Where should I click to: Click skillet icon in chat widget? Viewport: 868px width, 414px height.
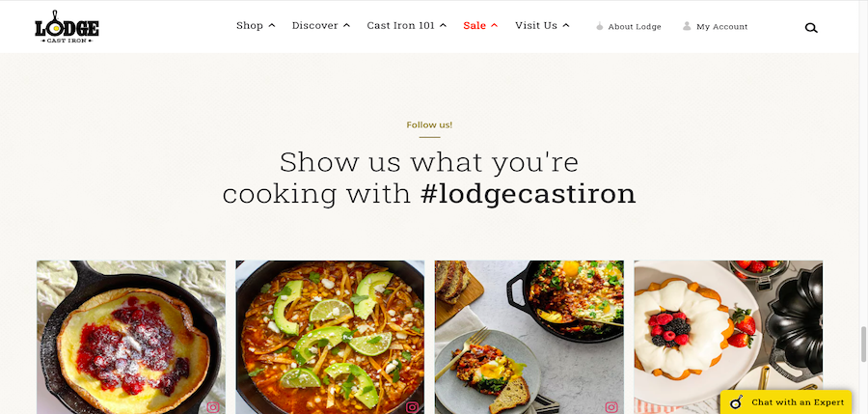[x=736, y=401]
